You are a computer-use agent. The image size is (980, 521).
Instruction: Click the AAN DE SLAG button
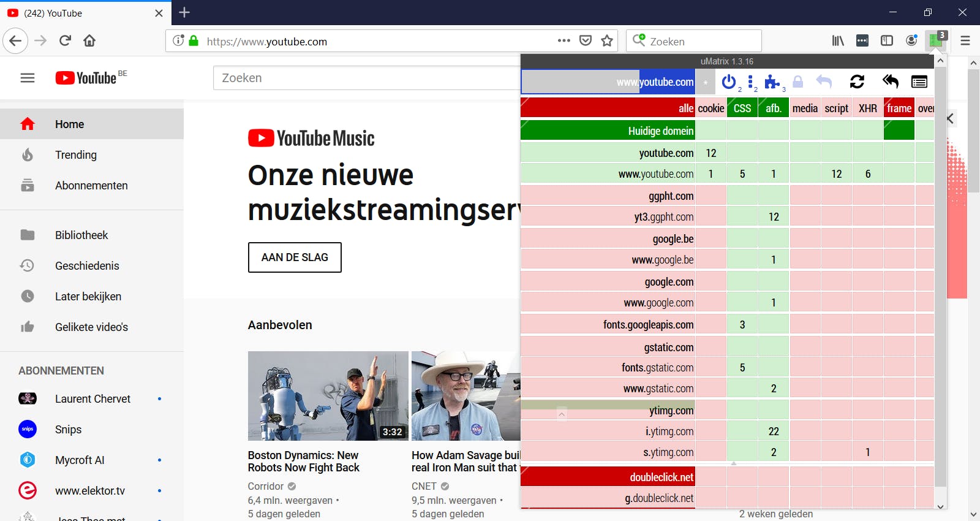(x=295, y=257)
